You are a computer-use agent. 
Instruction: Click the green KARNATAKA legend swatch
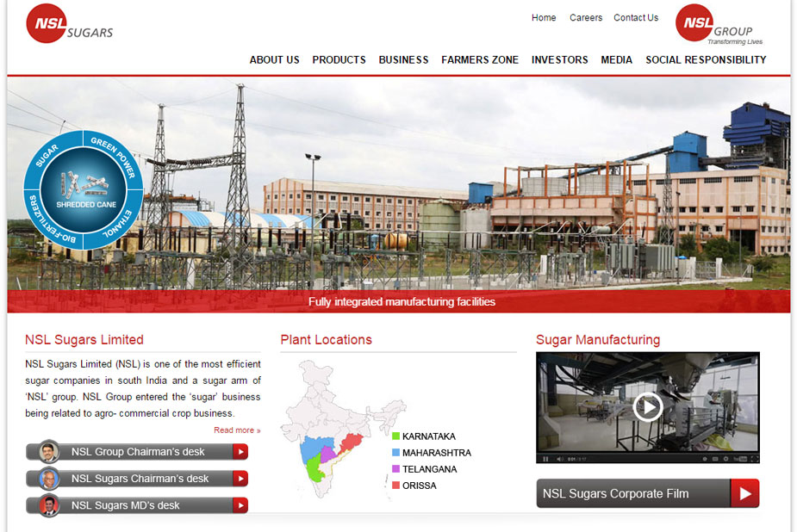(x=395, y=436)
